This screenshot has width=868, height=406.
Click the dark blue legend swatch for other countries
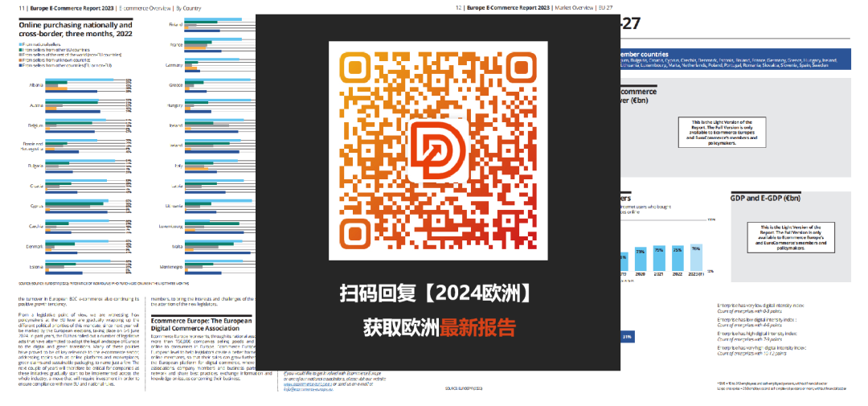(20, 66)
